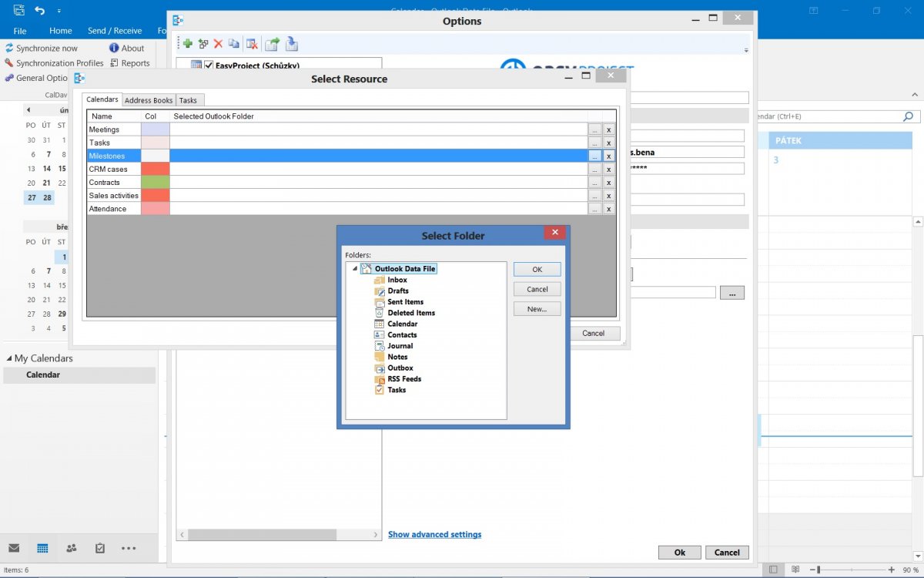Open the folder browse button for Milestones row
Screen dimensions: 924x578
595,155
